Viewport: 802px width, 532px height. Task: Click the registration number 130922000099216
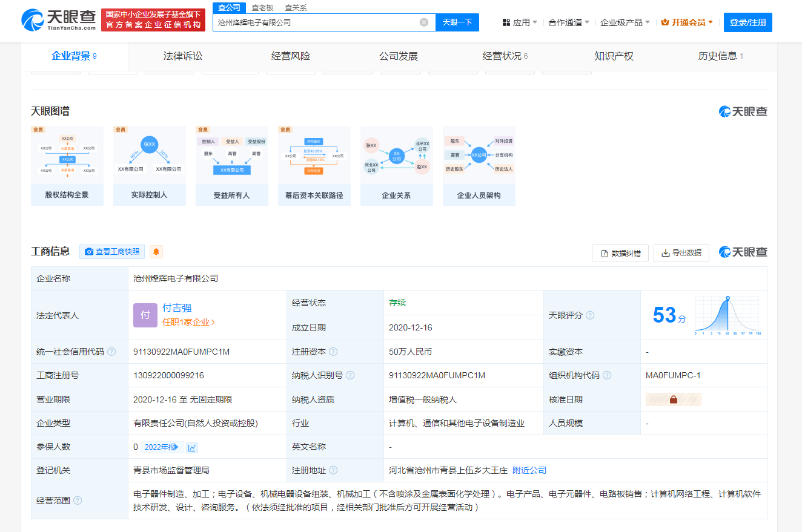click(x=168, y=375)
